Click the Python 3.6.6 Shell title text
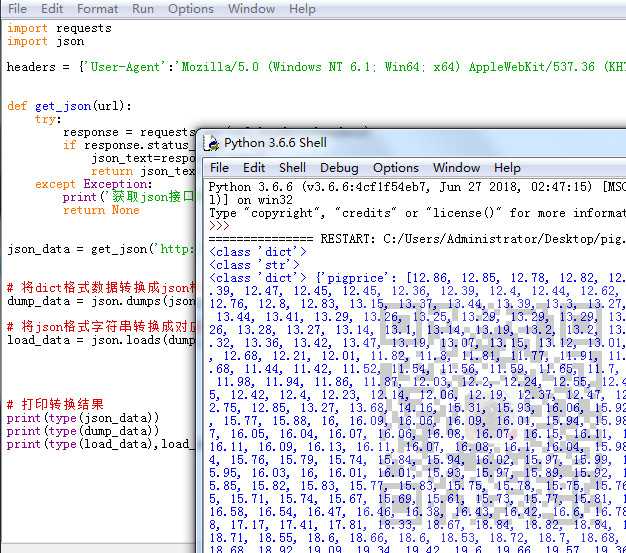 (x=275, y=143)
